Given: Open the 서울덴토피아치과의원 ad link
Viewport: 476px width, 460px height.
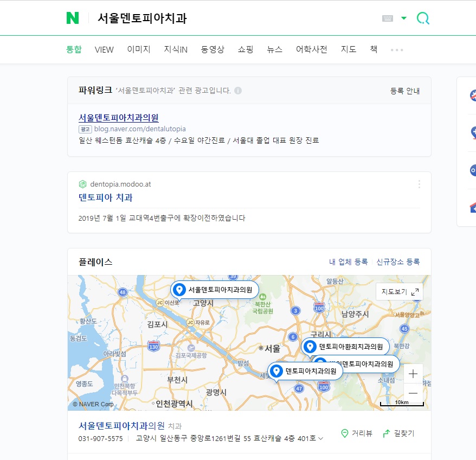Looking at the screenshot, I should 118,118.
